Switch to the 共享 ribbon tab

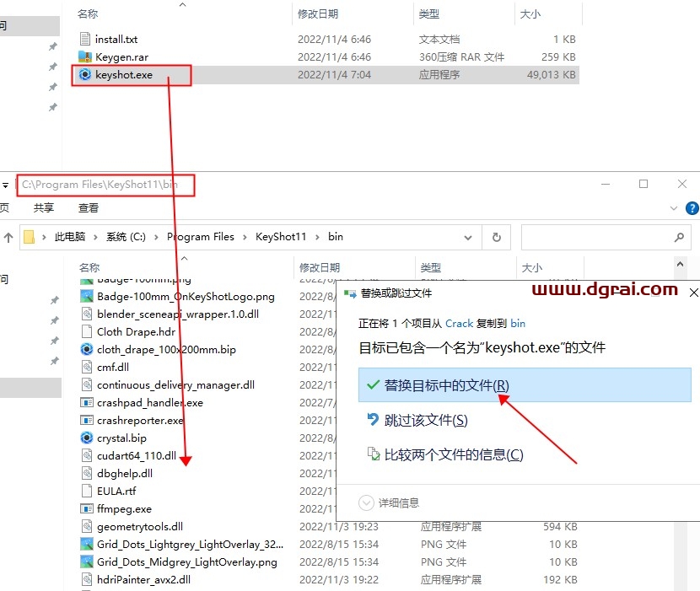point(43,207)
